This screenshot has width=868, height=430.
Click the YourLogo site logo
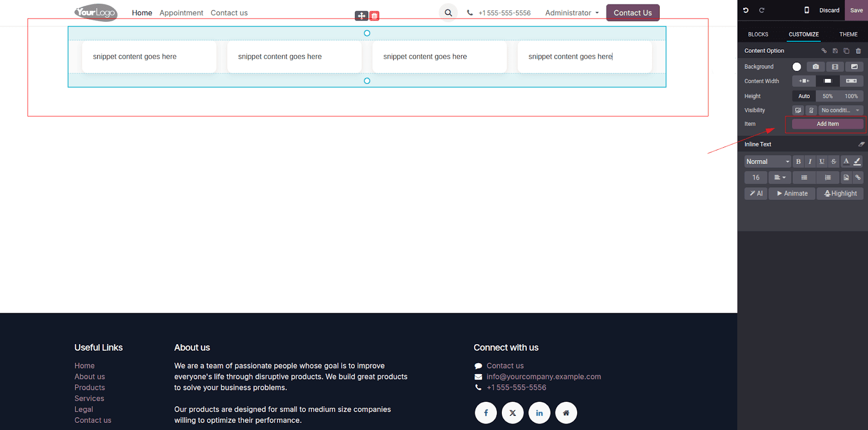click(x=96, y=12)
